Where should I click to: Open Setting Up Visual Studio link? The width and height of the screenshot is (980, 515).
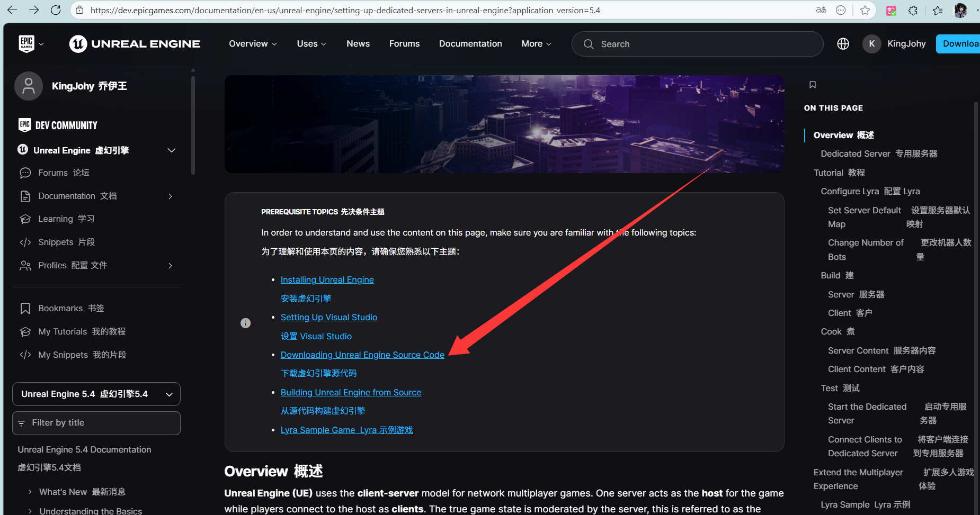(329, 318)
